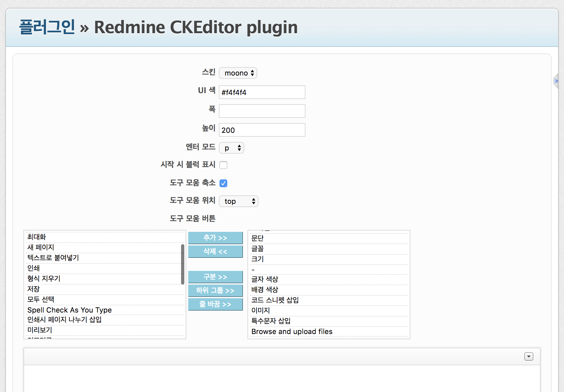This screenshot has height=392, width=564.
Task: Open the 플러그인 breadcrumb link
Action: coord(47,27)
